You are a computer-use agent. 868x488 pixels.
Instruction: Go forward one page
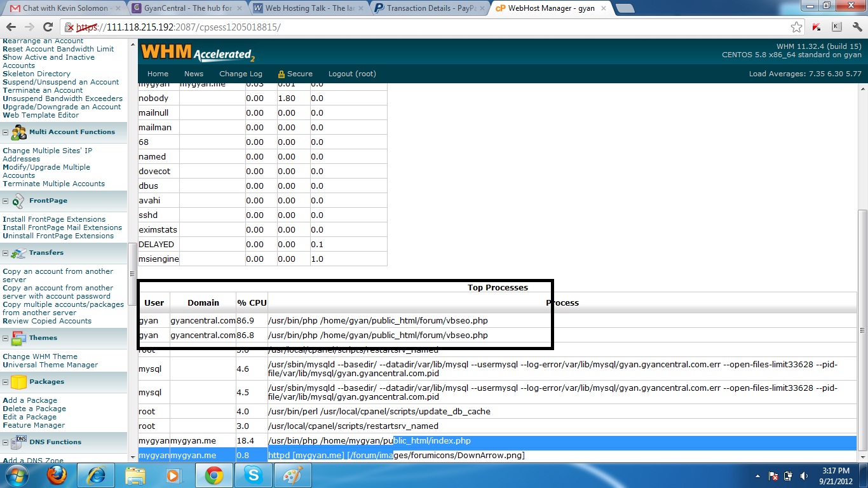[29, 27]
